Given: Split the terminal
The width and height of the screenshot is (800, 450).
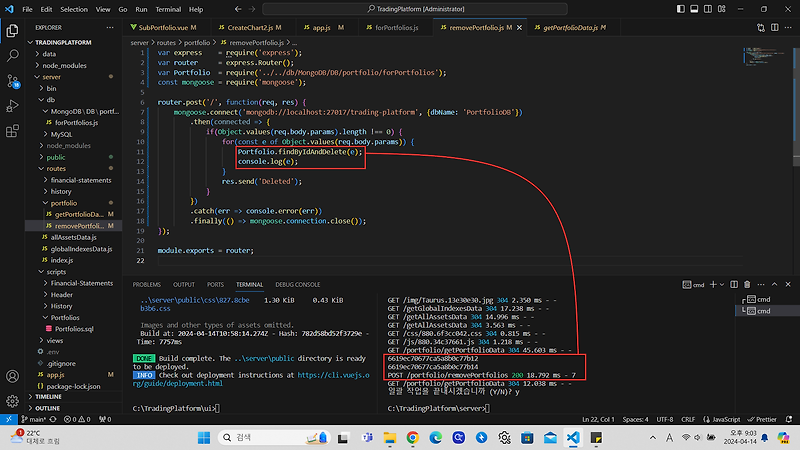Looking at the screenshot, I should [x=734, y=285].
